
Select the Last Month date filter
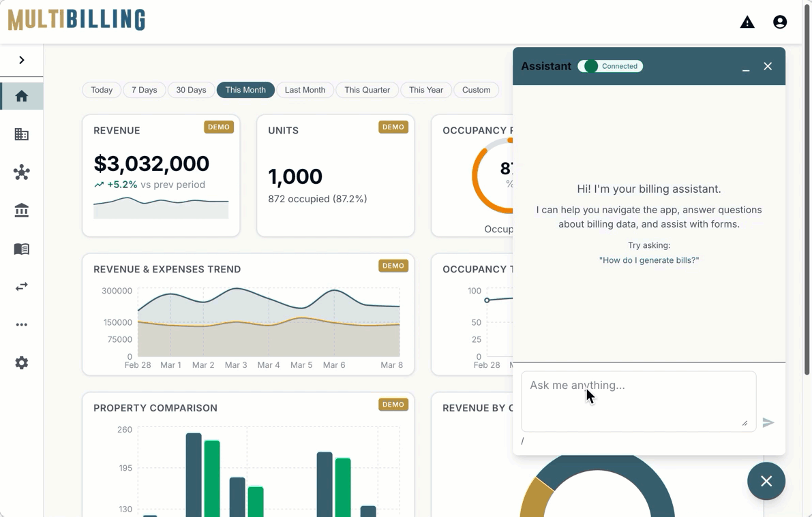pyautogui.click(x=305, y=90)
